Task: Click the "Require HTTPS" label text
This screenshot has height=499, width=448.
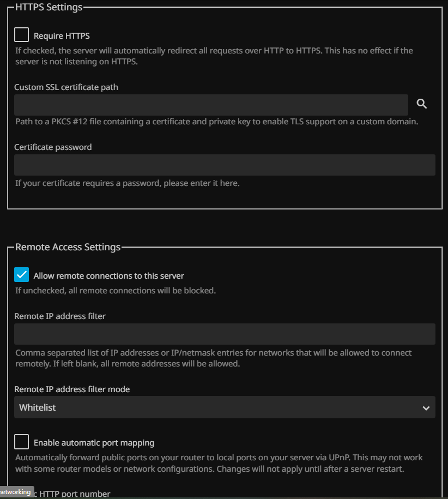Action: 62,36
